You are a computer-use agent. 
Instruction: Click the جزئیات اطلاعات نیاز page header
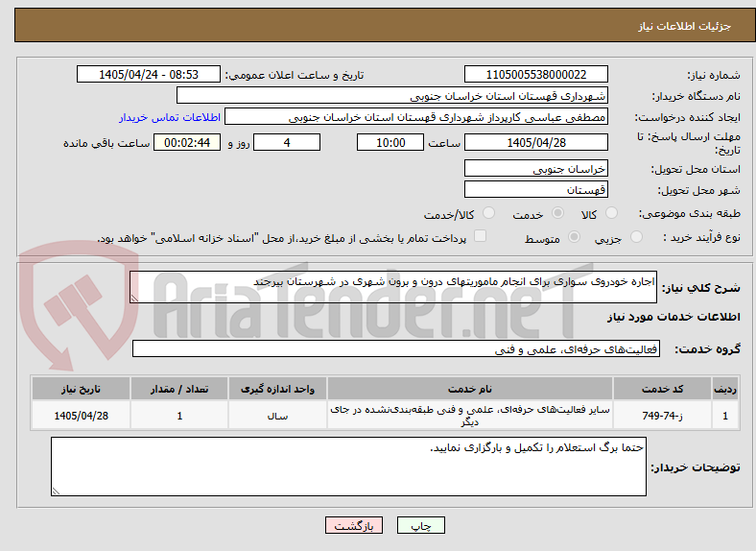click(x=685, y=26)
